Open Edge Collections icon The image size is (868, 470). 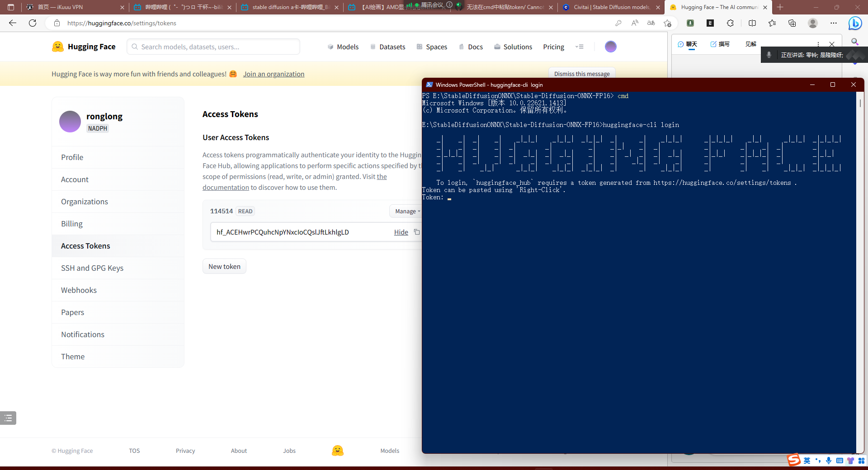(x=792, y=23)
